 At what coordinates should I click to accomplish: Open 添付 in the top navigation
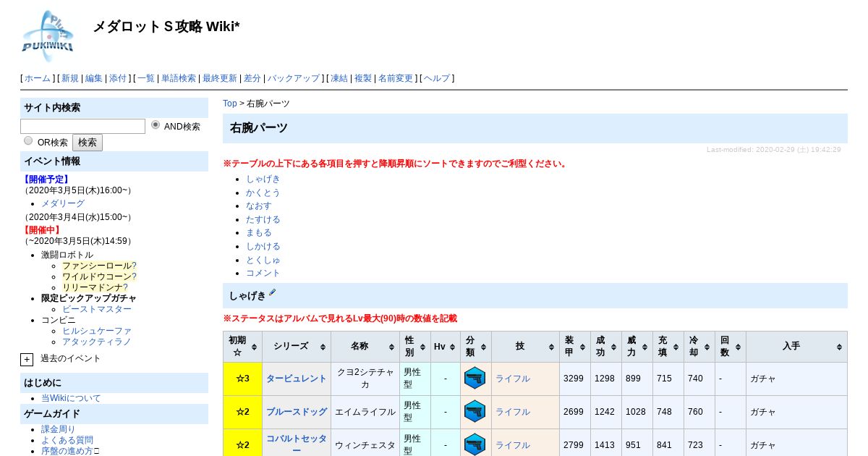(118, 78)
